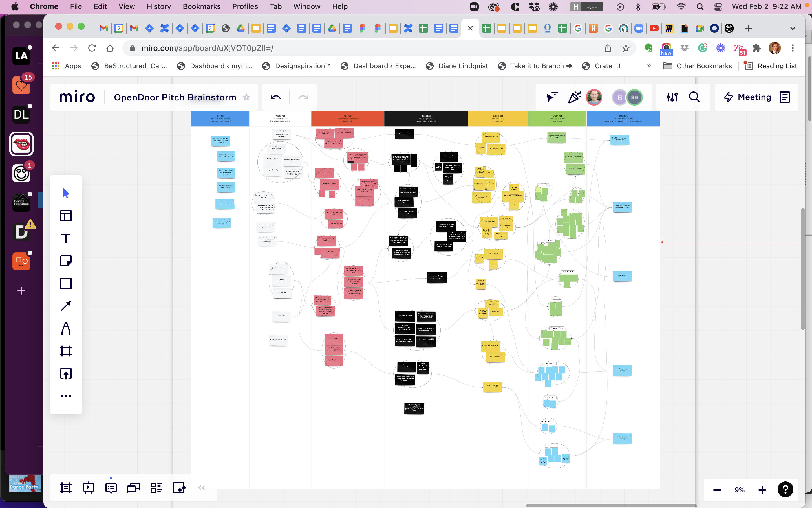The height and width of the screenshot is (508, 812).
Task: Open the Profiles menu
Action: pos(245,6)
